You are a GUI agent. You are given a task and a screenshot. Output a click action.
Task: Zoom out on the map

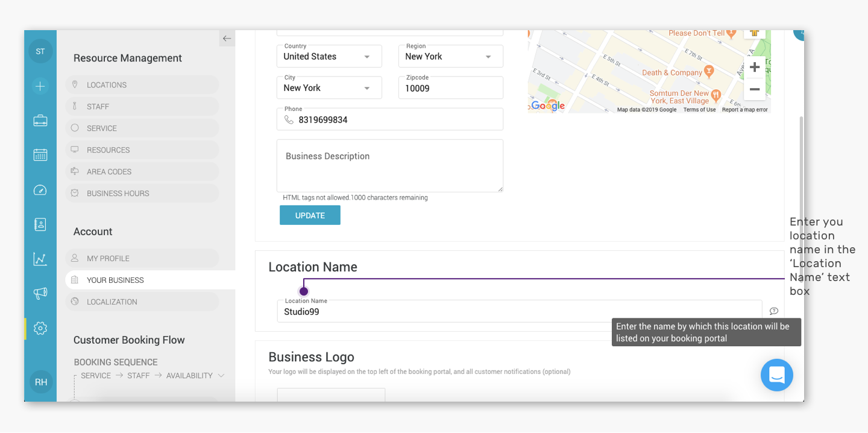755,89
